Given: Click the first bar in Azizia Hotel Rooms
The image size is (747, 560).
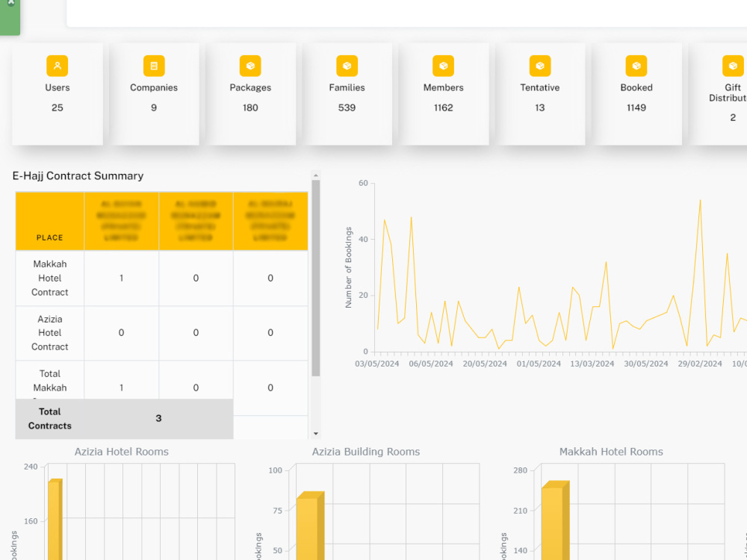Looking at the screenshot, I should coord(55,519).
